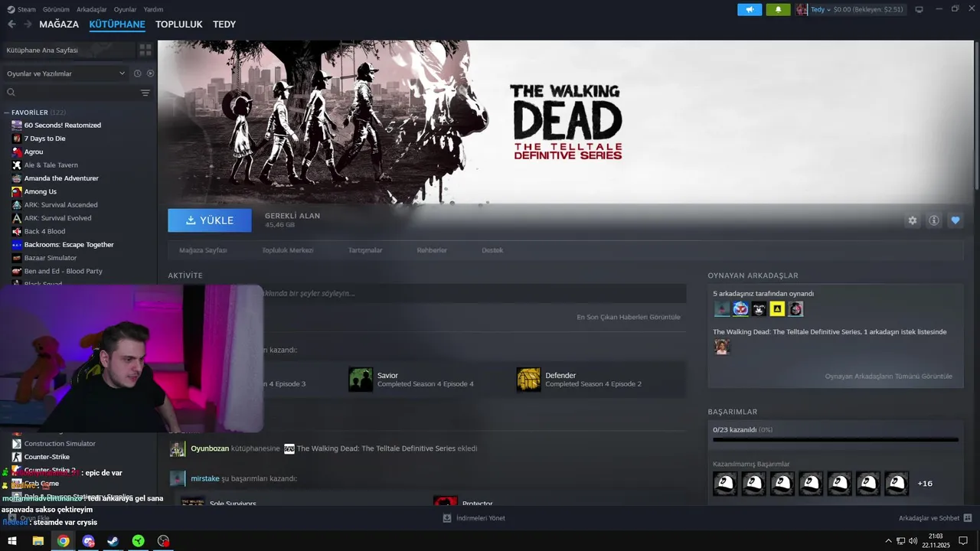
Task: Open the Windows notification center icon
Action: (963, 541)
